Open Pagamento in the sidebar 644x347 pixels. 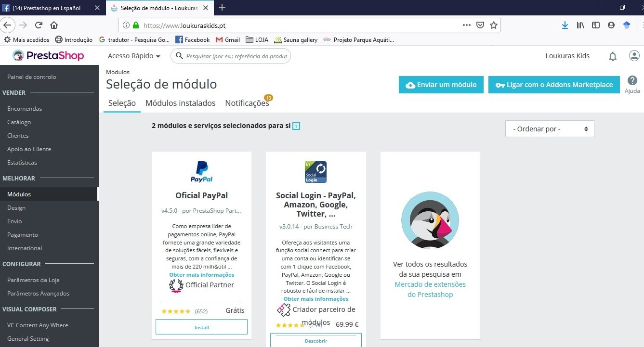tap(23, 235)
